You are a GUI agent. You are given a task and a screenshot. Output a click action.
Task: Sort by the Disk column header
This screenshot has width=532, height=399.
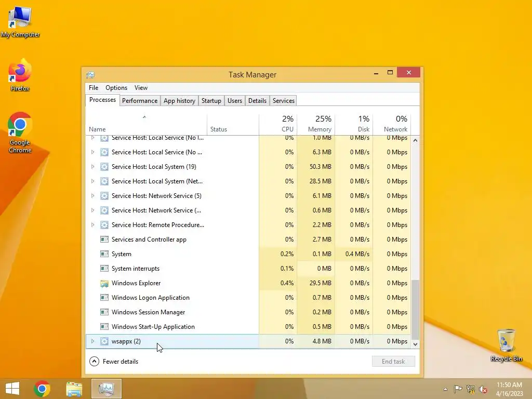pos(354,125)
